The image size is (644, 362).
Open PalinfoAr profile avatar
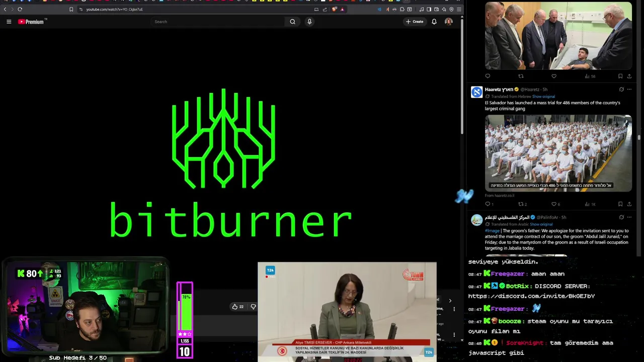click(x=476, y=220)
